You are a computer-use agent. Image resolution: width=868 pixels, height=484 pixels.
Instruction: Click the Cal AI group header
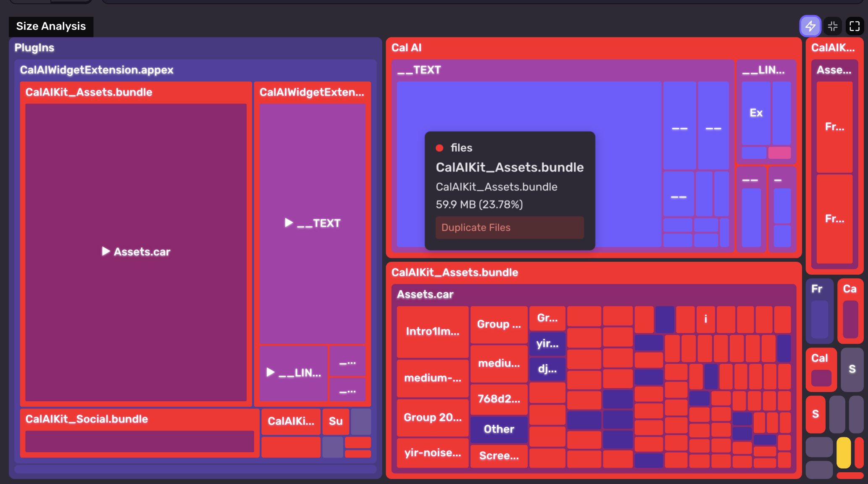click(x=406, y=47)
